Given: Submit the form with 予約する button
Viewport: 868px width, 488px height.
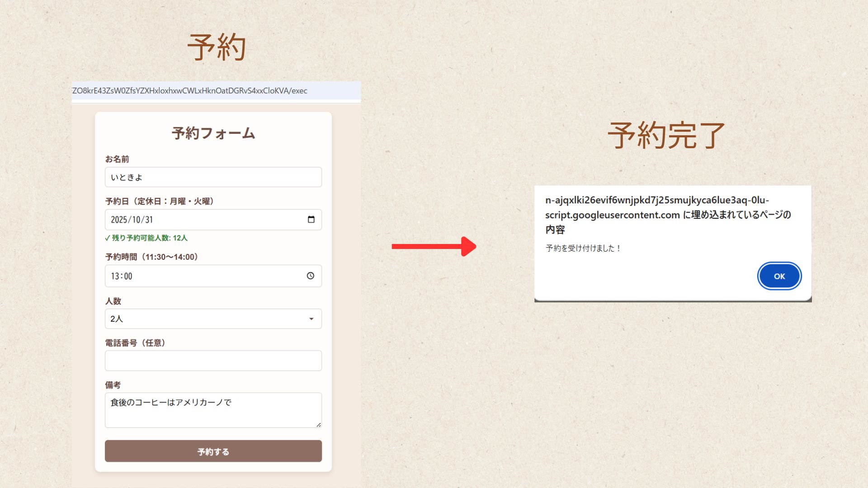Looking at the screenshot, I should 213,451.
